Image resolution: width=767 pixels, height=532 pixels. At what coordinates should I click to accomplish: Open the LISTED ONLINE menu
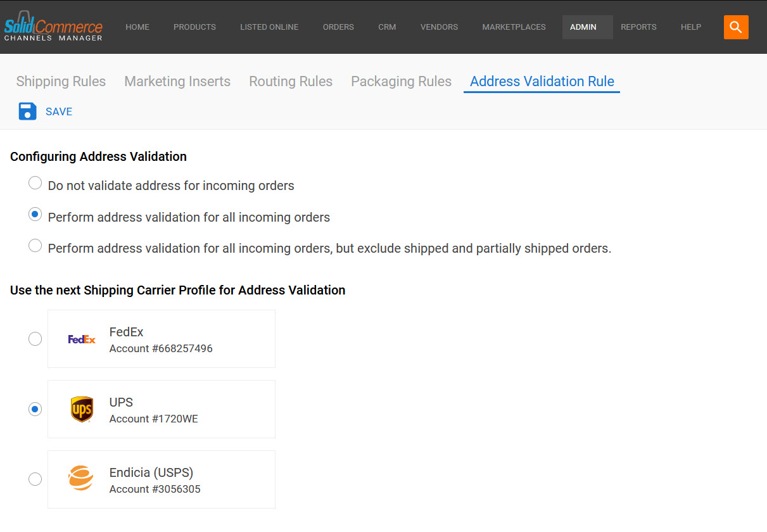[x=269, y=27]
